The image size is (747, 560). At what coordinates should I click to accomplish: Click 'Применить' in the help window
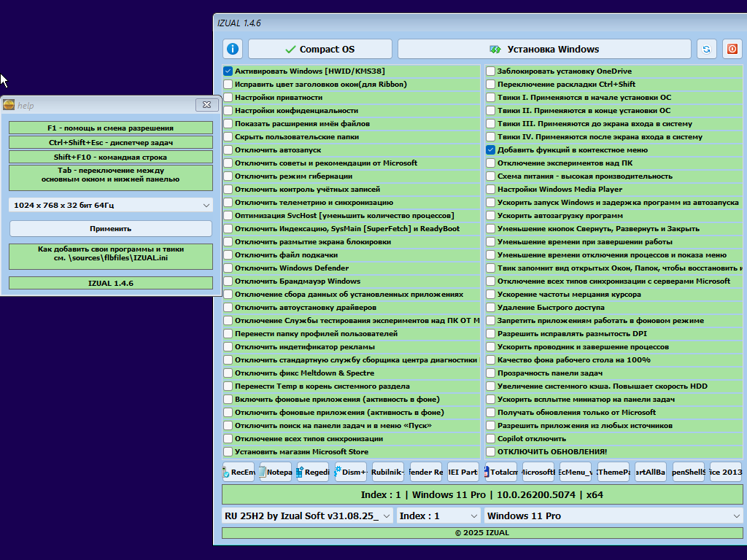click(111, 228)
